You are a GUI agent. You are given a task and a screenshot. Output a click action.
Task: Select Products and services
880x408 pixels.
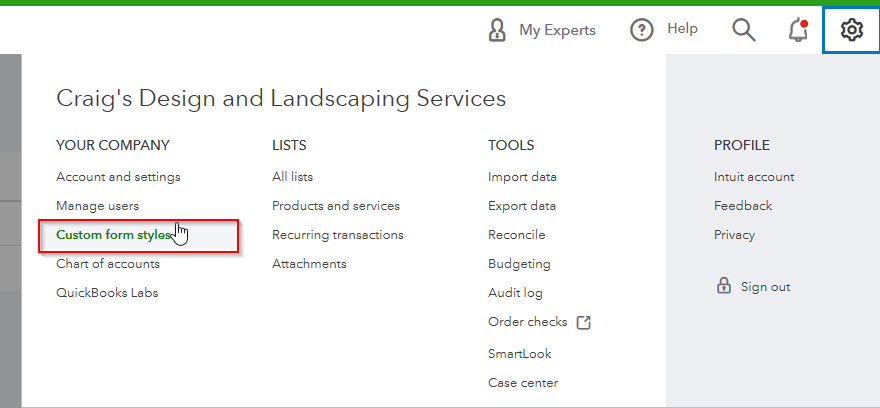336,206
